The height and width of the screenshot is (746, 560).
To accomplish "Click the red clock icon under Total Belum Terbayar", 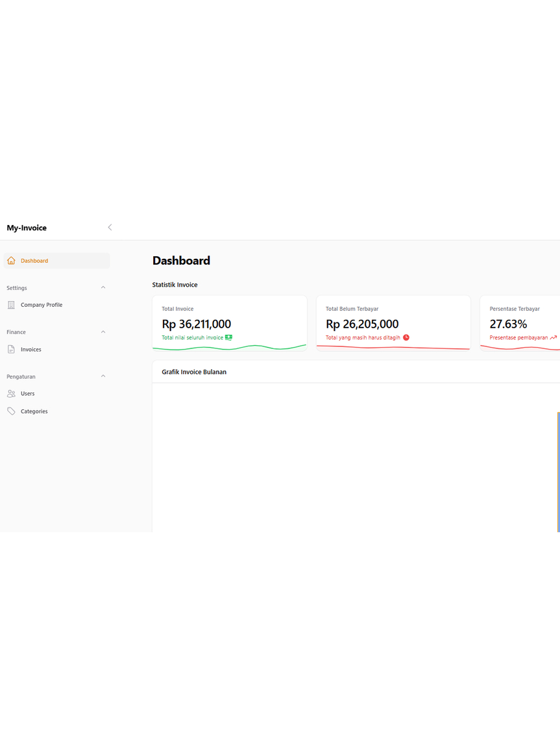I will pyautogui.click(x=406, y=337).
